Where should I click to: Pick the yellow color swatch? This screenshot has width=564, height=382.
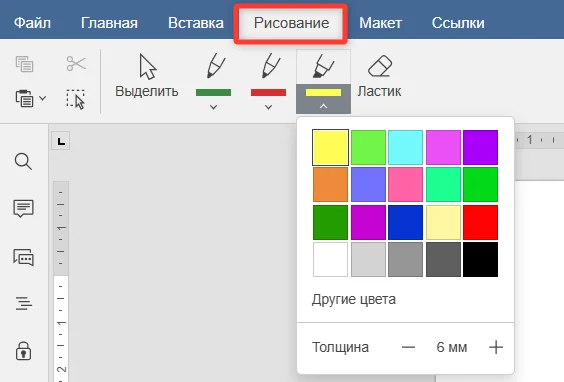(330, 147)
